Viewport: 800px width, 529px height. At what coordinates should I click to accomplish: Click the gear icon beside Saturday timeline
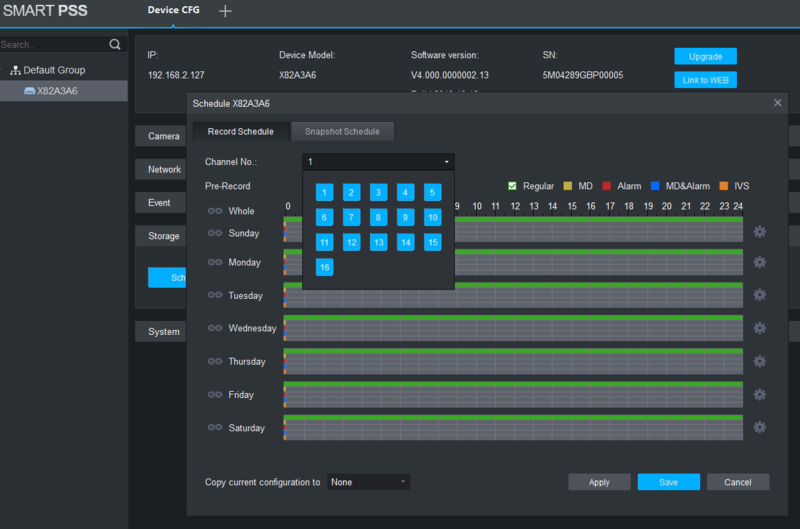[759, 427]
